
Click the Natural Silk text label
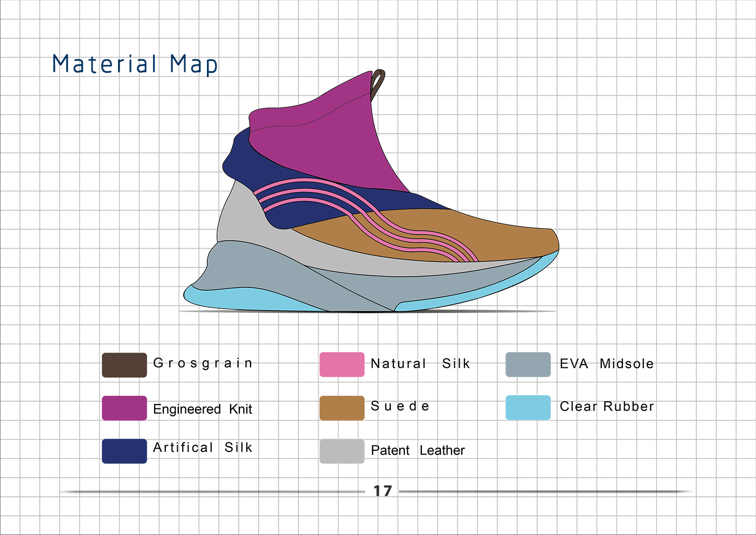pos(419,363)
